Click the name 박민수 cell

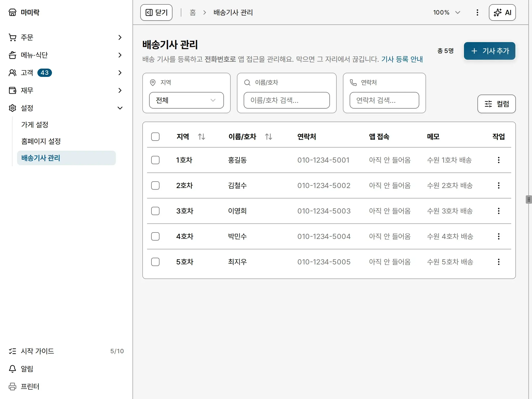pos(237,236)
